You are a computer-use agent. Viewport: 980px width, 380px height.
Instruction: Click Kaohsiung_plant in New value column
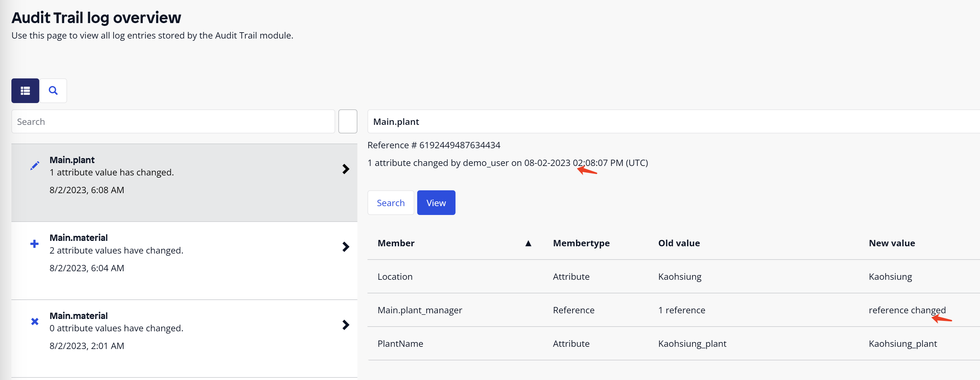coord(902,344)
